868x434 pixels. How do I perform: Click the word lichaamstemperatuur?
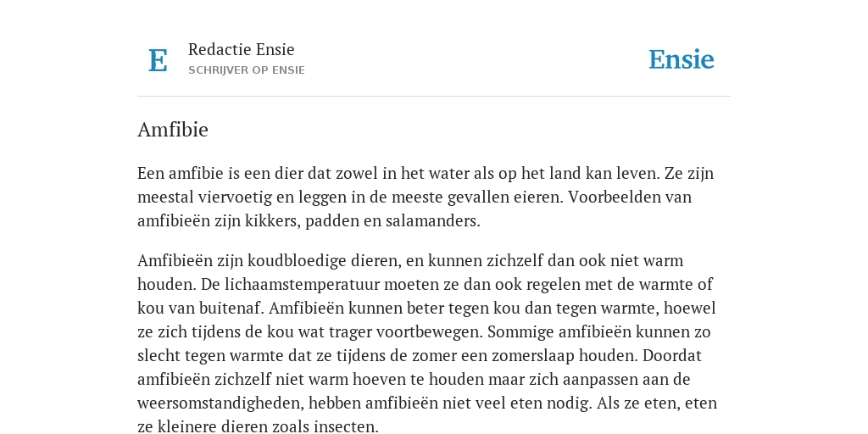[x=302, y=284]
